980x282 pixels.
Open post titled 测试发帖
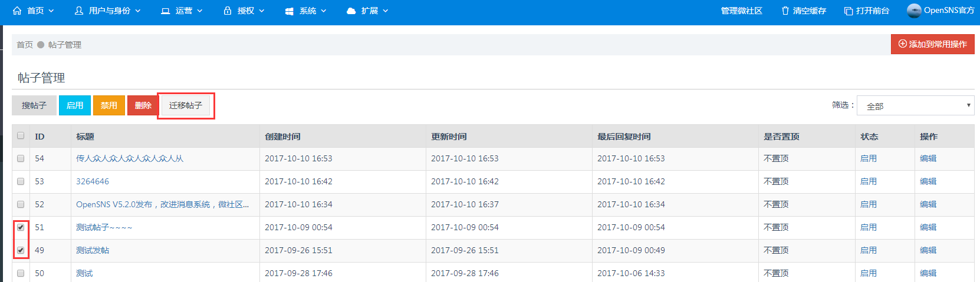93,250
